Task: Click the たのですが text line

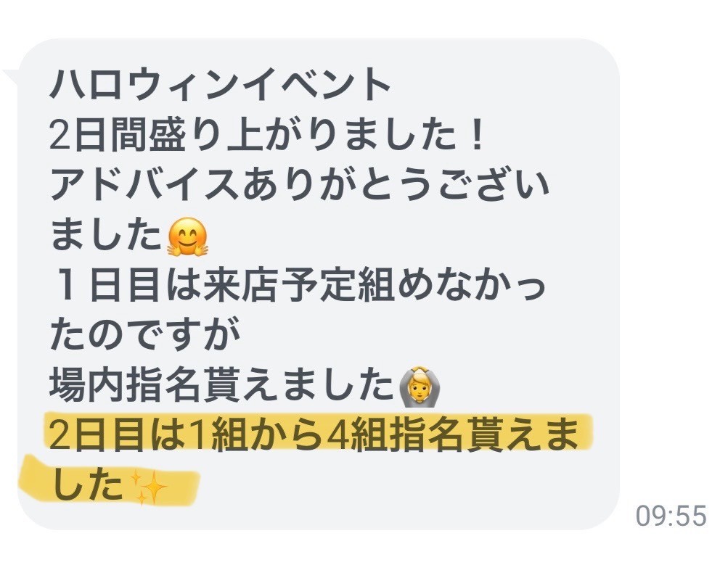Action: click(x=144, y=335)
